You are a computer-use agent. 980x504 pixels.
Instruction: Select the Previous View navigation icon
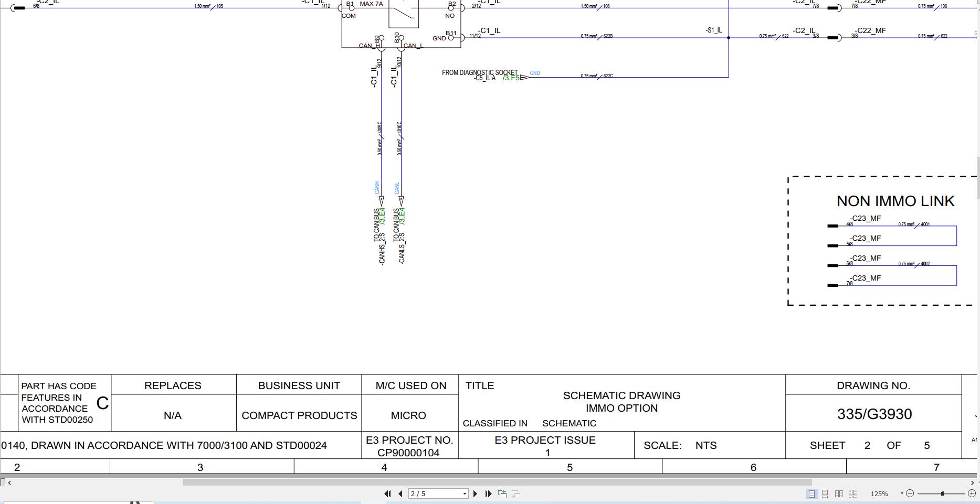[502, 494]
